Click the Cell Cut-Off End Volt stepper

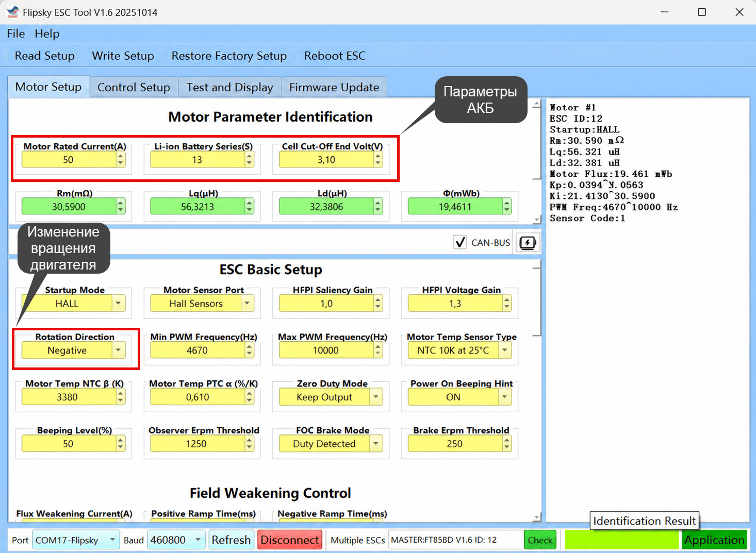tap(379, 160)
